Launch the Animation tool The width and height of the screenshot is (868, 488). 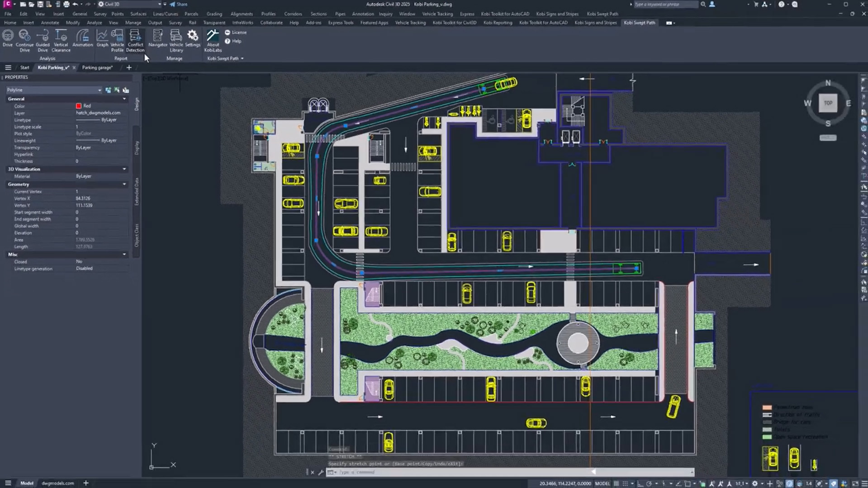click(x=82, y=38)
